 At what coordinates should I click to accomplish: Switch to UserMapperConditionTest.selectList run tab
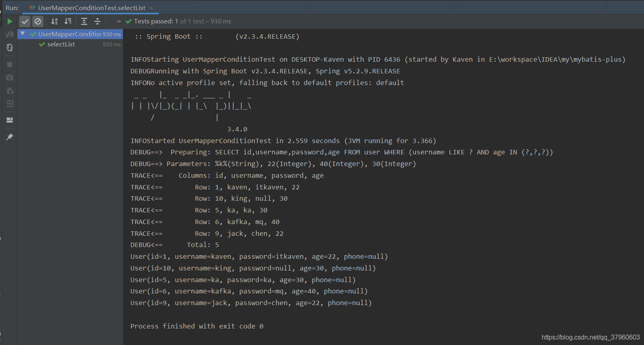[91, 8]
